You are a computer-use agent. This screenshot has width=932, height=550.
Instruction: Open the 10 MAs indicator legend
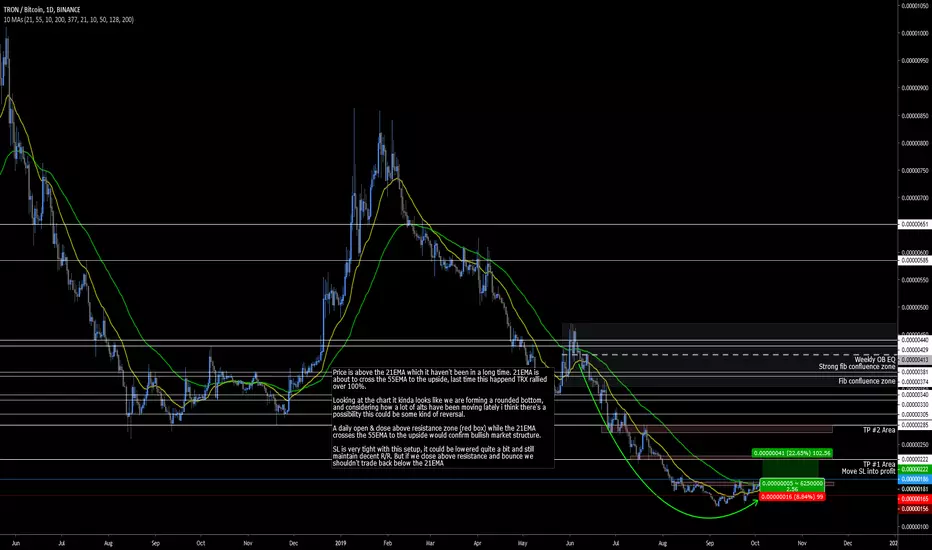click(x=68, y=20)
